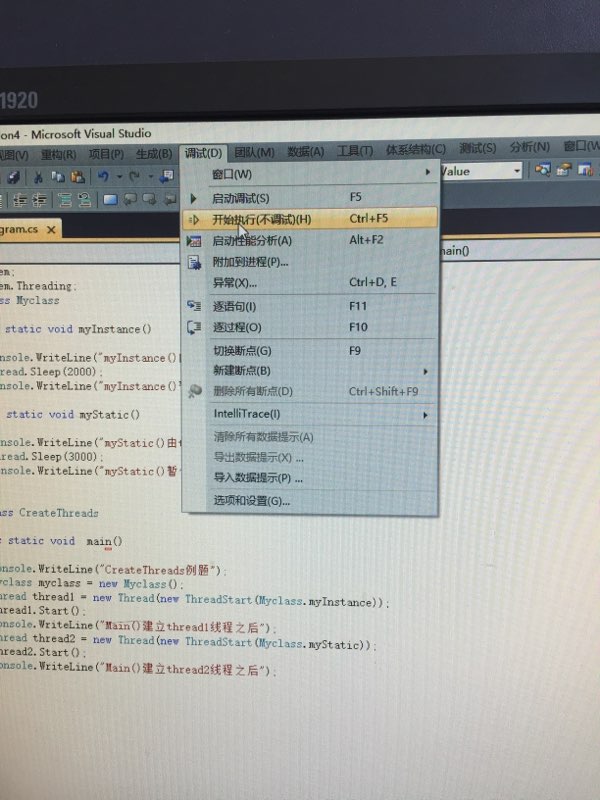This screenshot has height=800, width=600.
Task: Open the 项目(P) project menu
Action: point(106,154)
